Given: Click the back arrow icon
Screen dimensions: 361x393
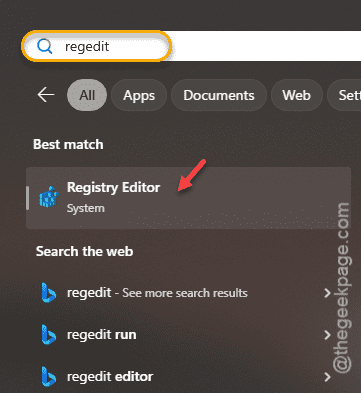Looking at the screenshot, I should 46,95.
